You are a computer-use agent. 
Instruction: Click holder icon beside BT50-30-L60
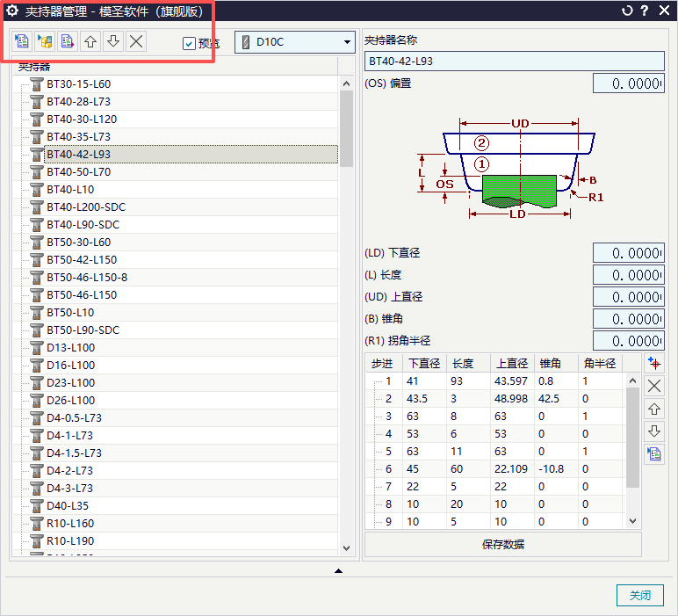coord(37,243)
